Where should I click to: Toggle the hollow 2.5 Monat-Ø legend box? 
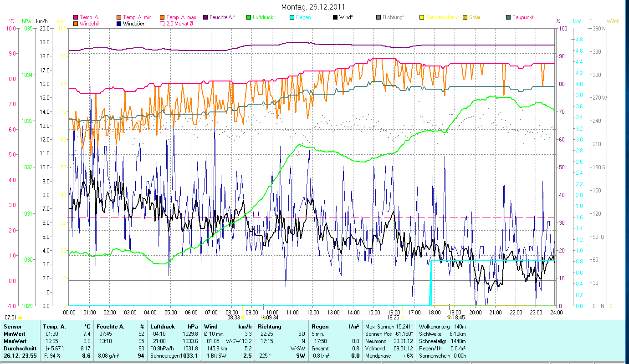162,23
